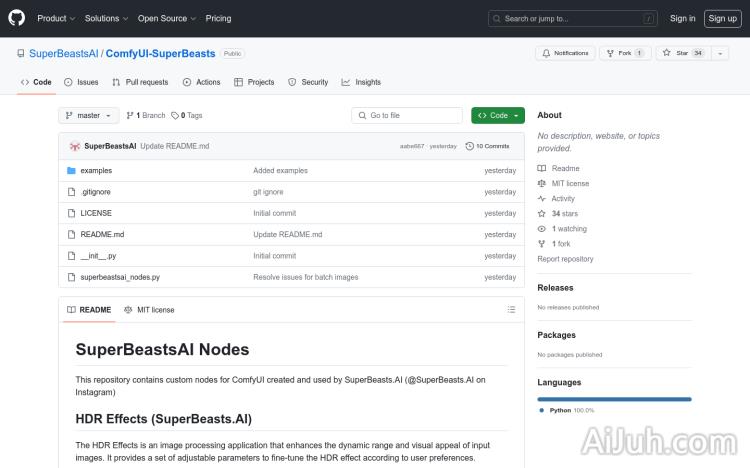Switch to the MIT license tab
The image size is (750, 468).
[x=149, y=310]
